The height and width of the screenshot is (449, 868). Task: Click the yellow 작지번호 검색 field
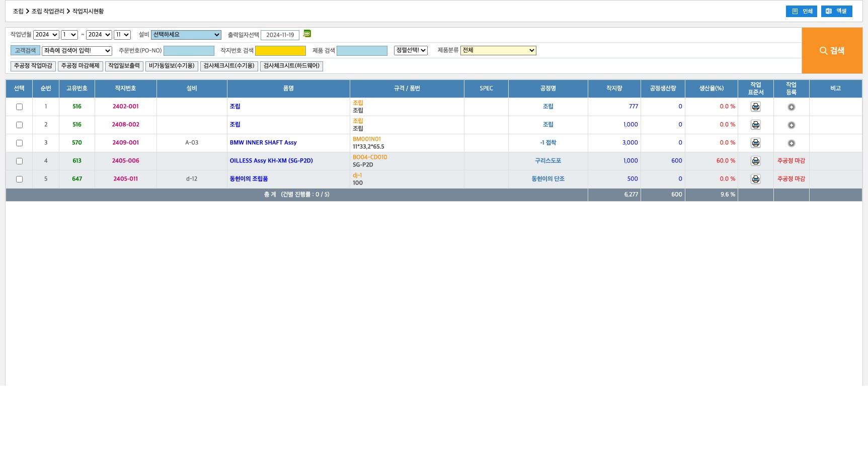click(x=280, y=51)
